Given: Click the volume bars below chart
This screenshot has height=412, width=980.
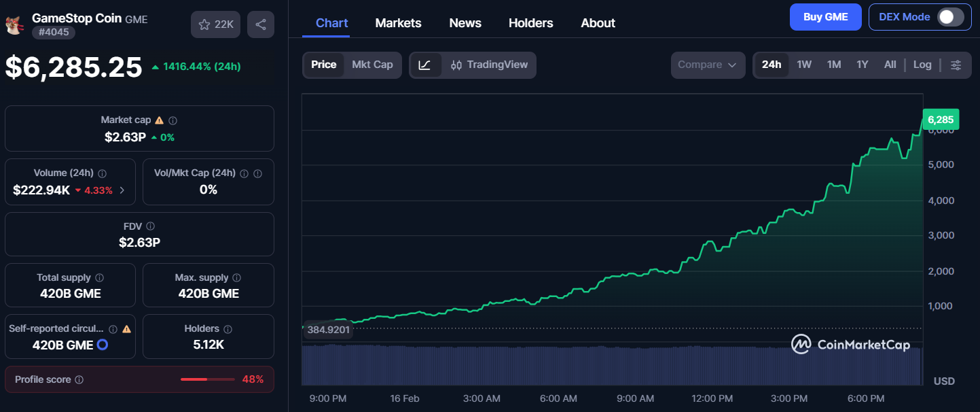Looking at the screenshot, I should tap(611, 366).
